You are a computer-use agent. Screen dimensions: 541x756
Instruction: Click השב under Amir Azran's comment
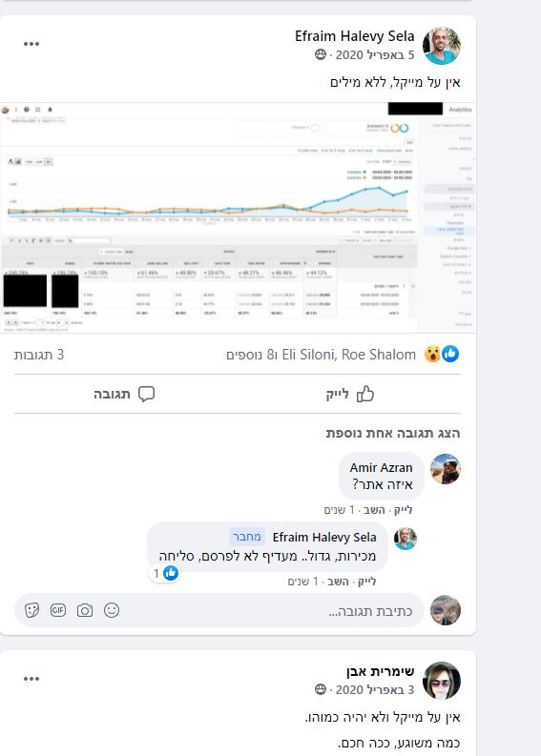pos(373,510)
